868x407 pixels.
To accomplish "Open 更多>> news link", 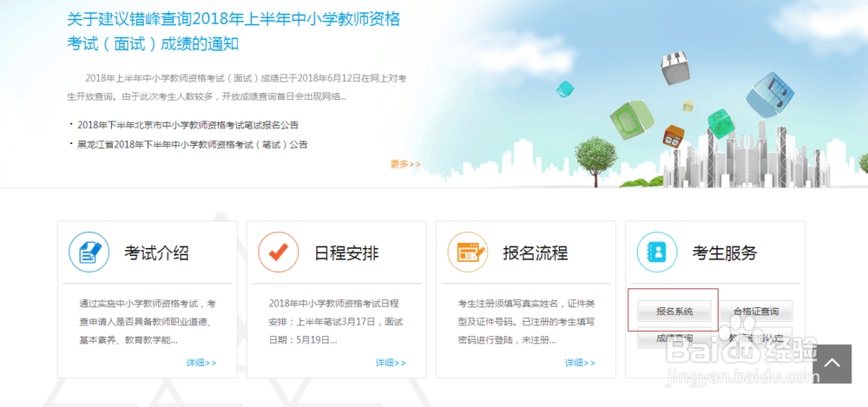I will pyautogui.click(x=405, y=164).
